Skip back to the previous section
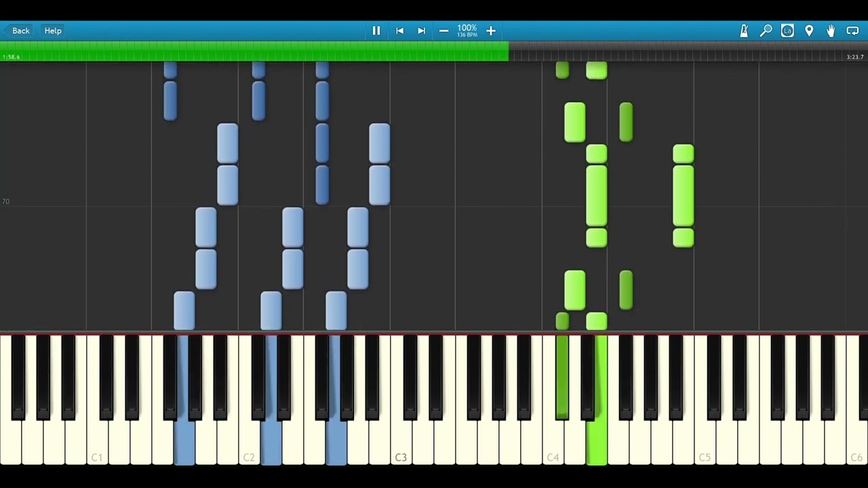The height and width of the screenshot is (488, 868). pos(400,30)
